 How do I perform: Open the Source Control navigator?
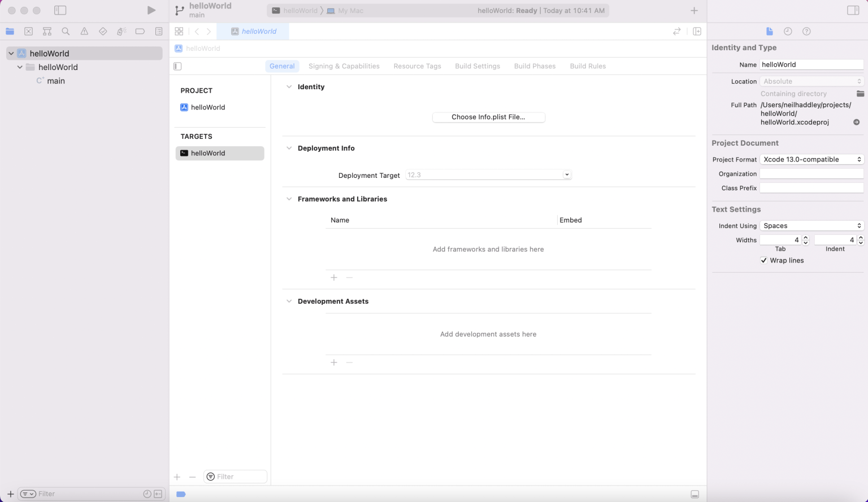29,32
